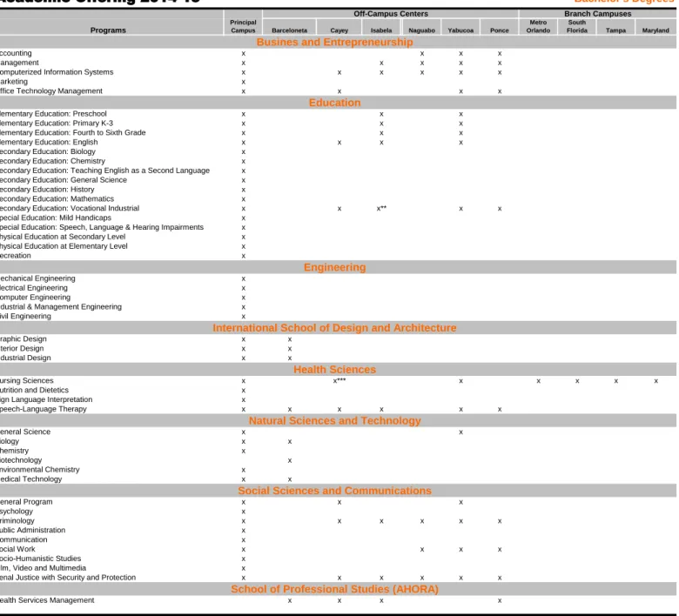Select the Health Sciences section heading
This screenshot has height=616, width=679.
[x=334, y=369]
